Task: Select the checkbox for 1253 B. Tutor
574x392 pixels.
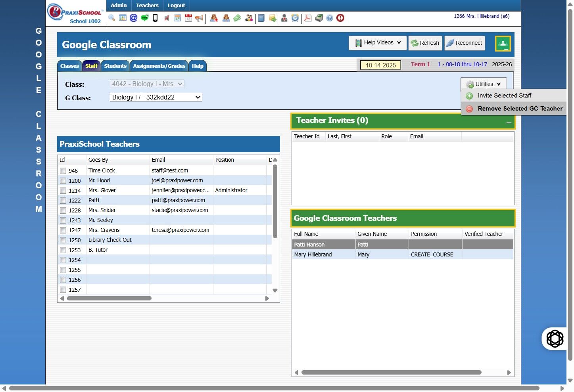Action: point(63,250)
